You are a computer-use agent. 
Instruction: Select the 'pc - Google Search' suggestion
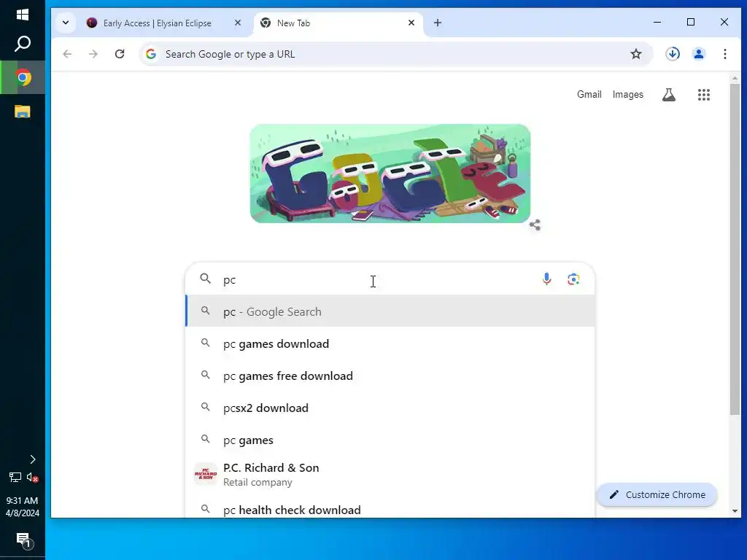[x=390, y=311]
